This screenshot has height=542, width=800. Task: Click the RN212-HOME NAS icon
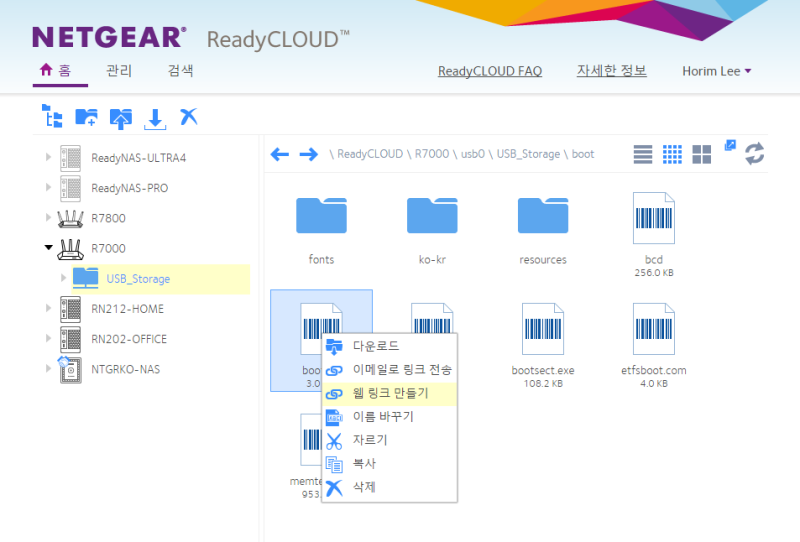pyautogui.click(x=70, y=309)
